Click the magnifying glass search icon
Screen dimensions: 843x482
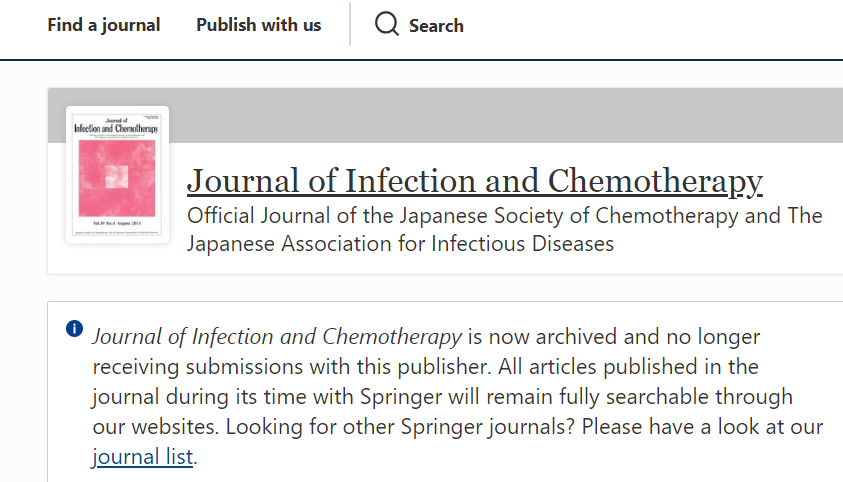387,24
